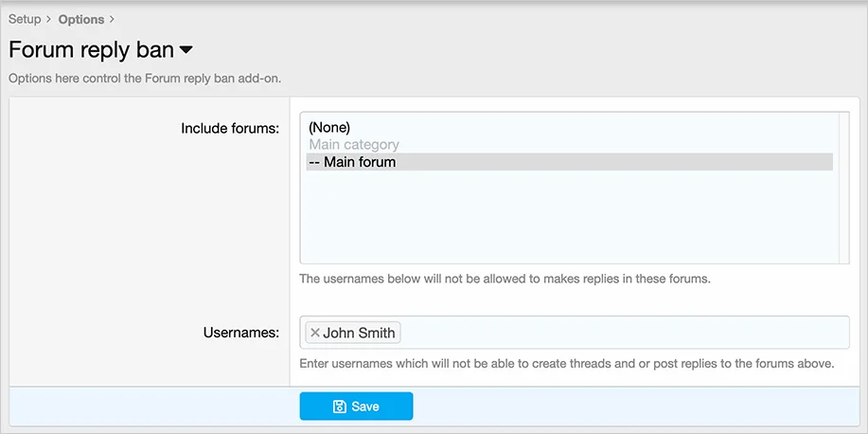Click the add-on description under the title
868x434 pixels.
145,78
